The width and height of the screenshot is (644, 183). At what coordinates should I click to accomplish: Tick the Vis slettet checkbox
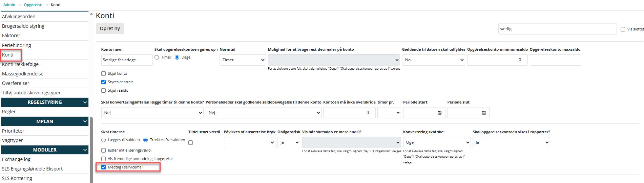point(623,29)
